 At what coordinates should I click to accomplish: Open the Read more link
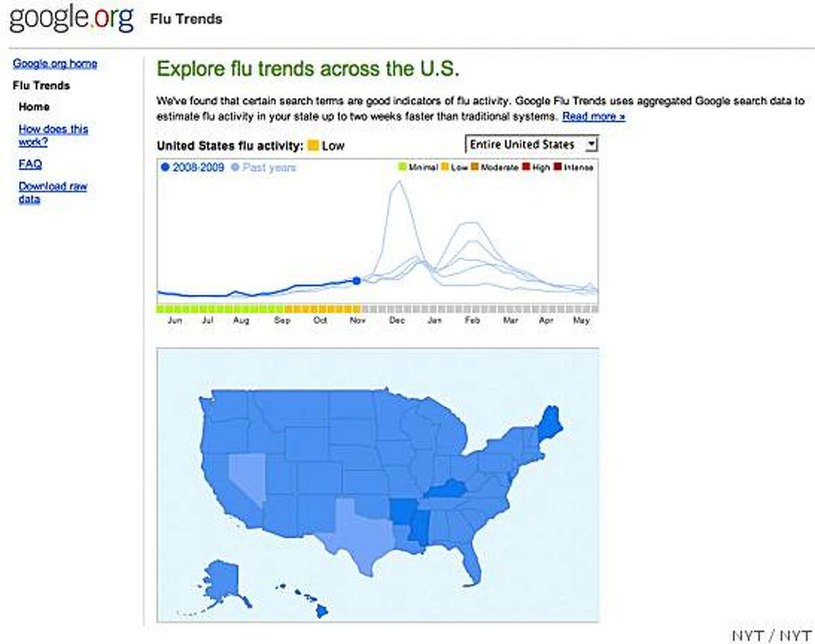594,116
